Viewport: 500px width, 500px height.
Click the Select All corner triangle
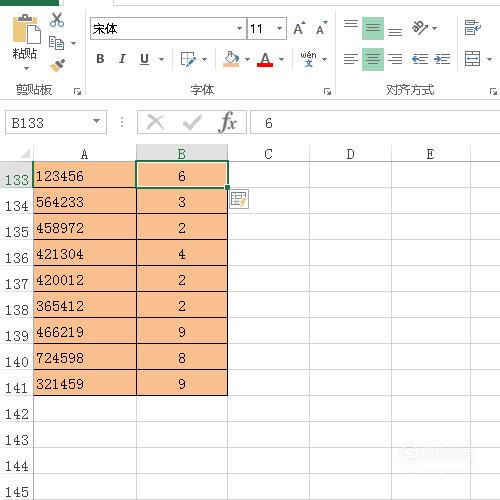coord(25,153)
